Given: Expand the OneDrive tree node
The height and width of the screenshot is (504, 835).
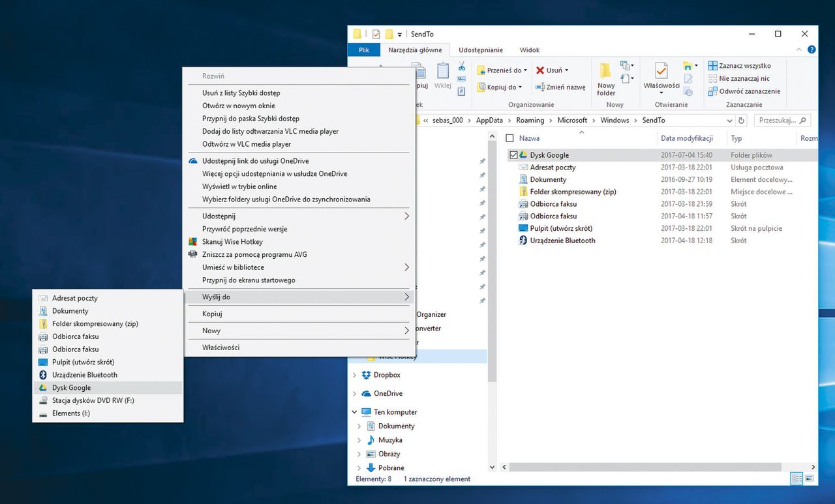Looking at the screenshot, I should pyautogui.click(x=355, y=394).
